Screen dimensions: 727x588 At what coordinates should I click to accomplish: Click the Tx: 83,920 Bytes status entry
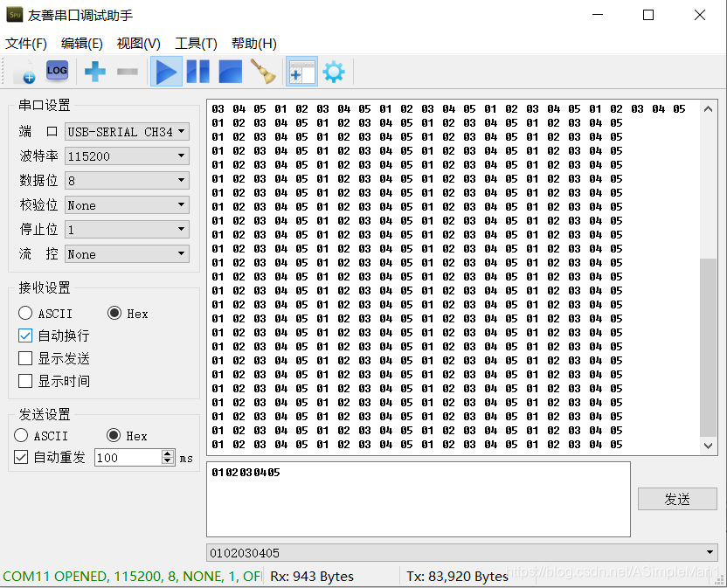tap(457, 577)
